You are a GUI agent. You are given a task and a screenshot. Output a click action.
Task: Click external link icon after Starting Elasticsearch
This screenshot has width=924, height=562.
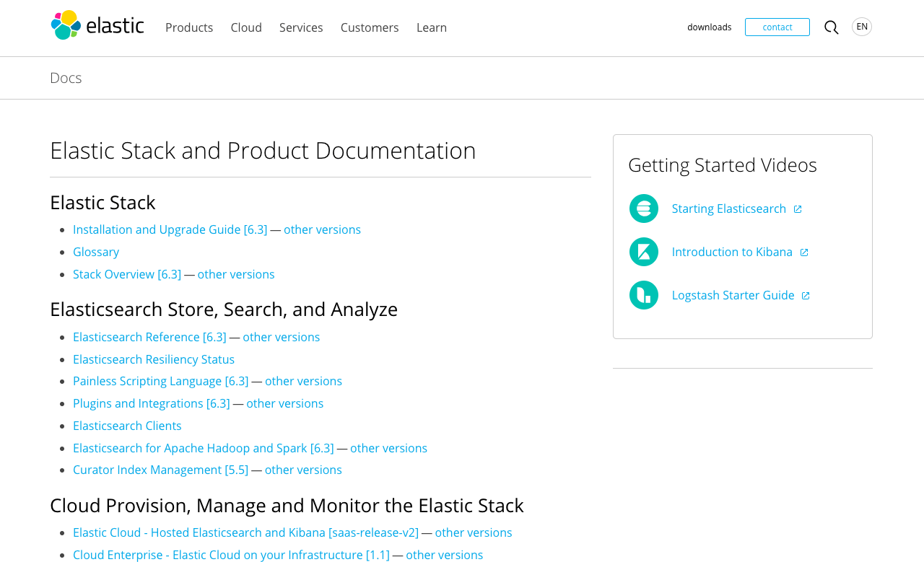pos(798,209)
